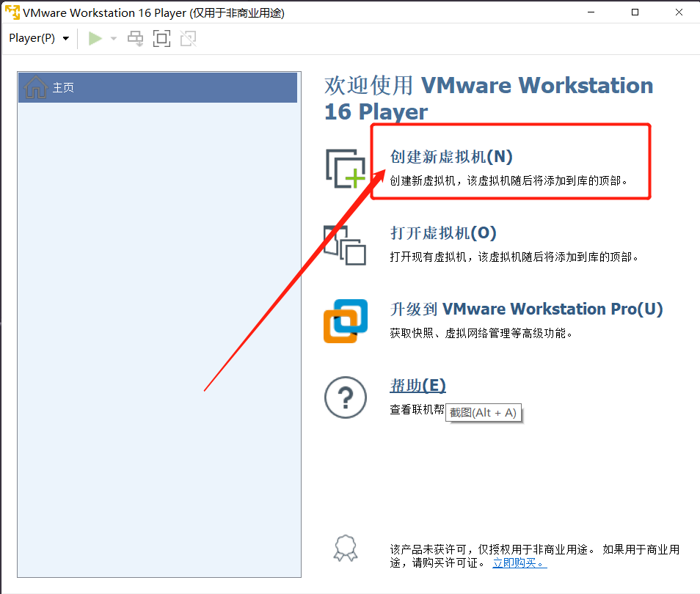Screen dimensions: 700x594
Task: Click 打开虚拟机(O) link
Action: point(443,233)
